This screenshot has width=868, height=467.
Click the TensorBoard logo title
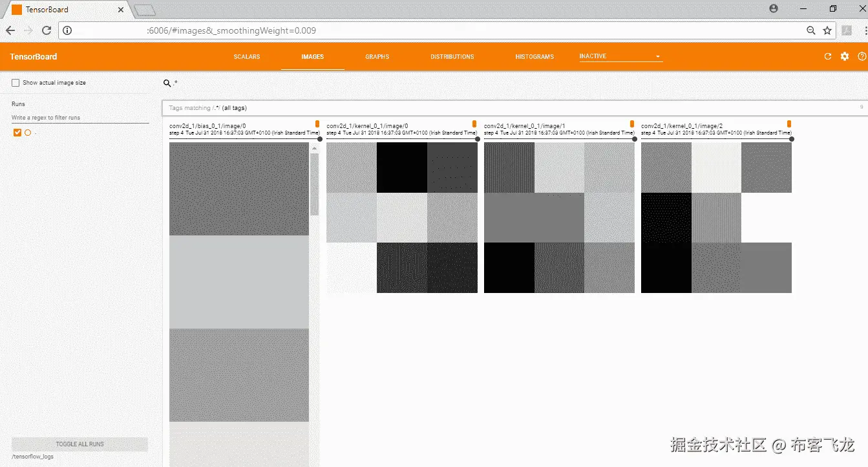pos(34,57)
